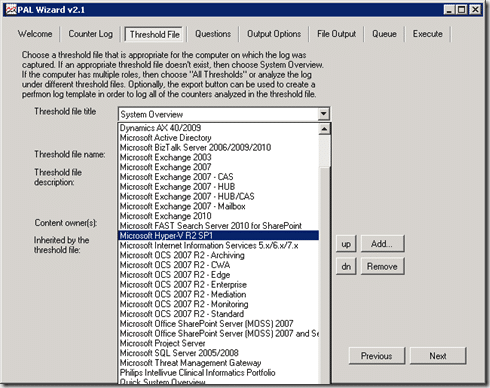Click the dn button

tap(346, 266)
